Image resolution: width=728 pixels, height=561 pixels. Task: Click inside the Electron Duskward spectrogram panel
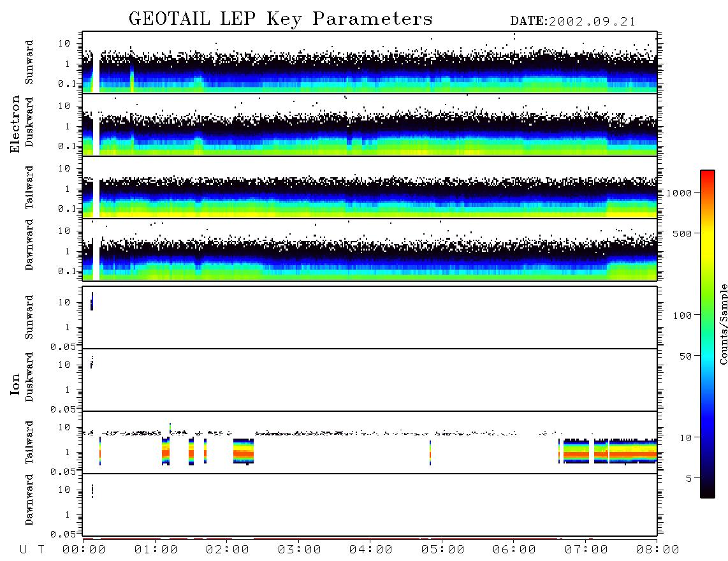tap(370, 124)
